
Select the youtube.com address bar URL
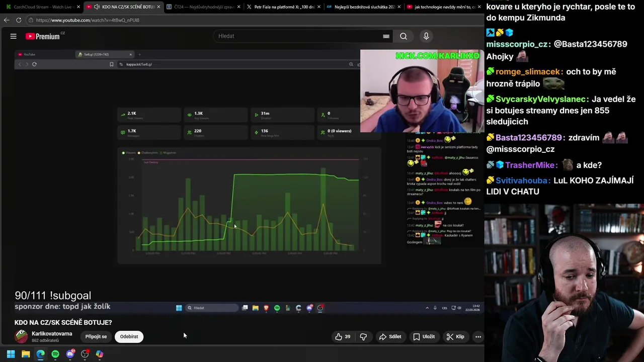(x=88, y=20)
